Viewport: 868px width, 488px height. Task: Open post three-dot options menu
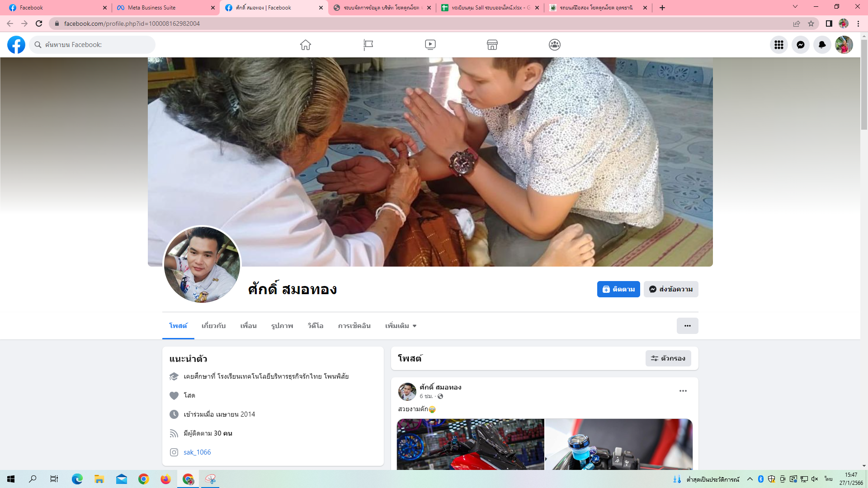(683, 391)
